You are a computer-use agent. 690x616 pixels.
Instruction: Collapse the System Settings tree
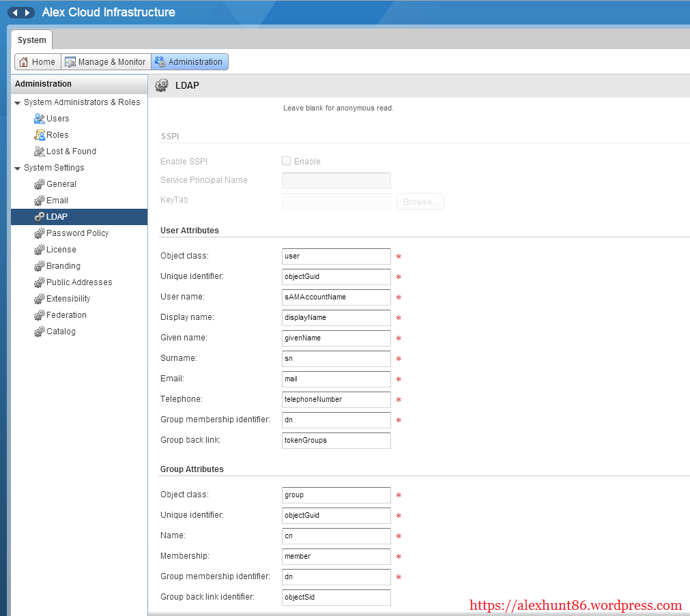[x=18, y=168]
